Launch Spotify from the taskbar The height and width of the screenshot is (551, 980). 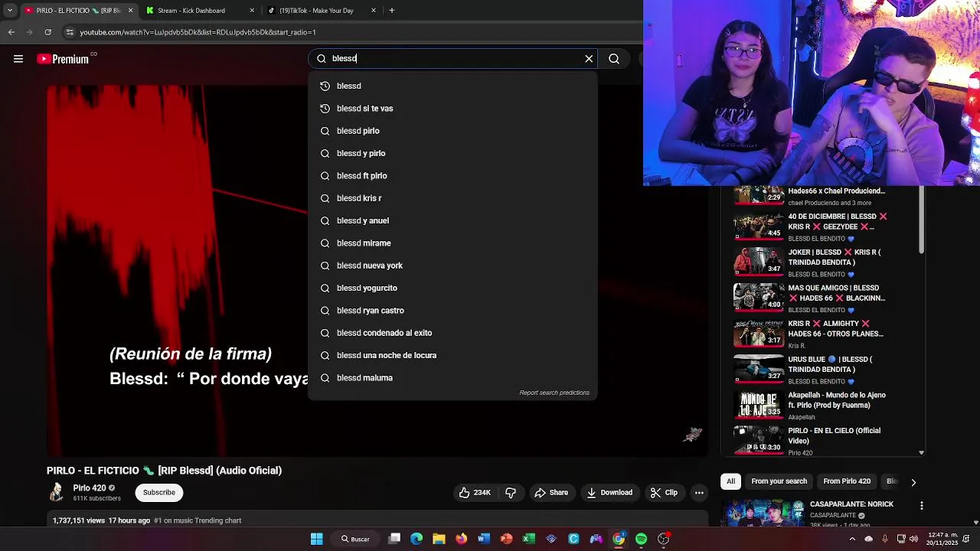coord(641,539)
